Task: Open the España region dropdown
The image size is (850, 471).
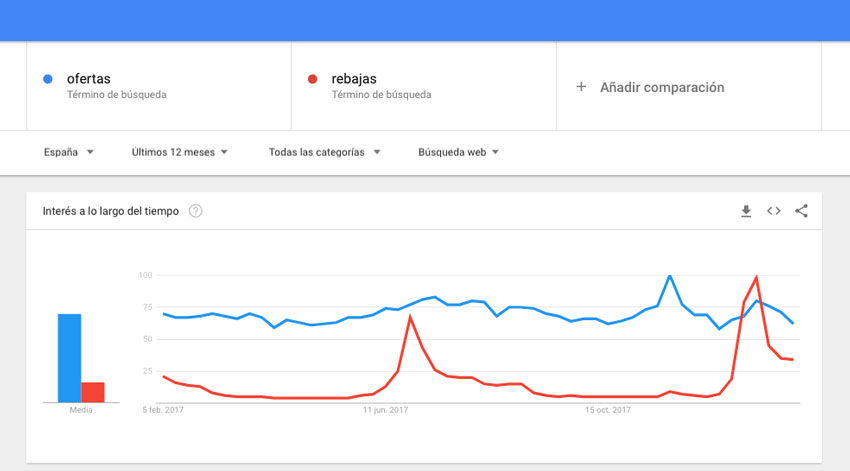Action: pyautogui.click(x=69, y=152)
